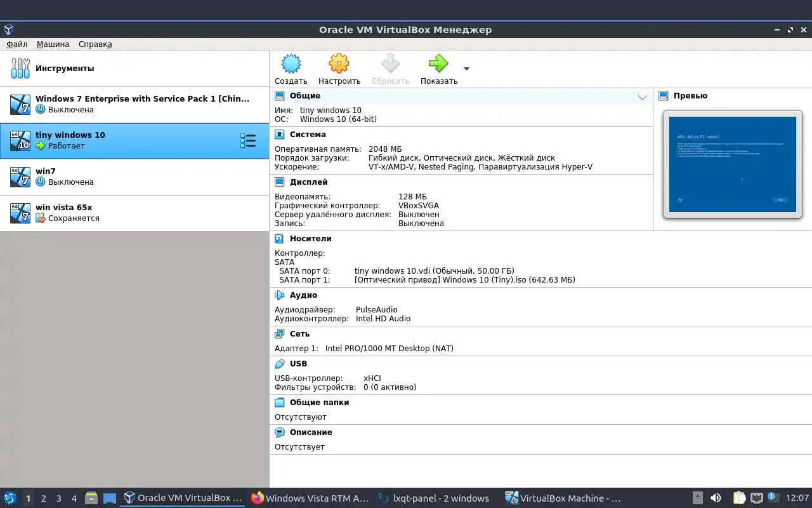This screenshot has width=812, height=508.
Task: Click the Превью section header
Action: click(x=690, y=96)
